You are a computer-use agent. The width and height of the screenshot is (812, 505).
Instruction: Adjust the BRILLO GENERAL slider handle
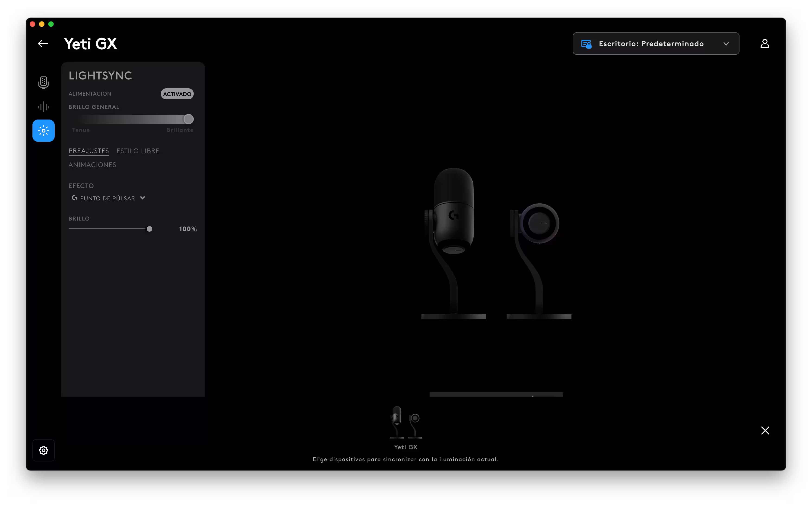pyautogui.click(x=188, y=119)
